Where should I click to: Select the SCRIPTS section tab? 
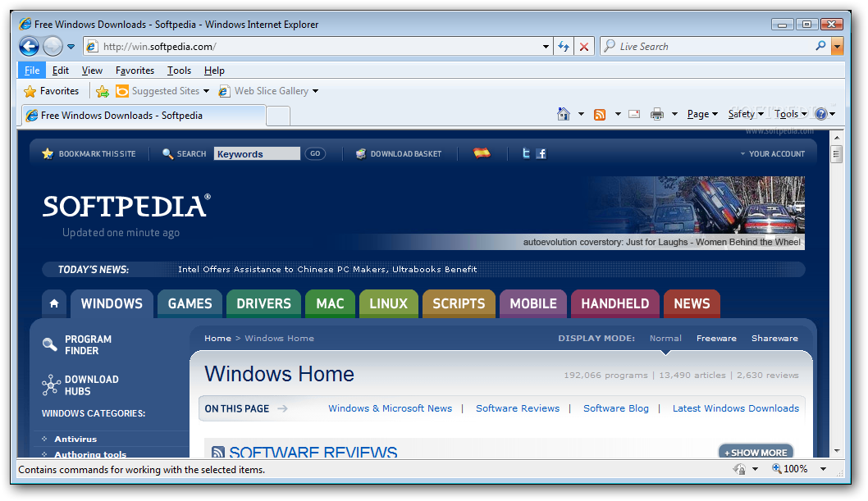[459, 303]
